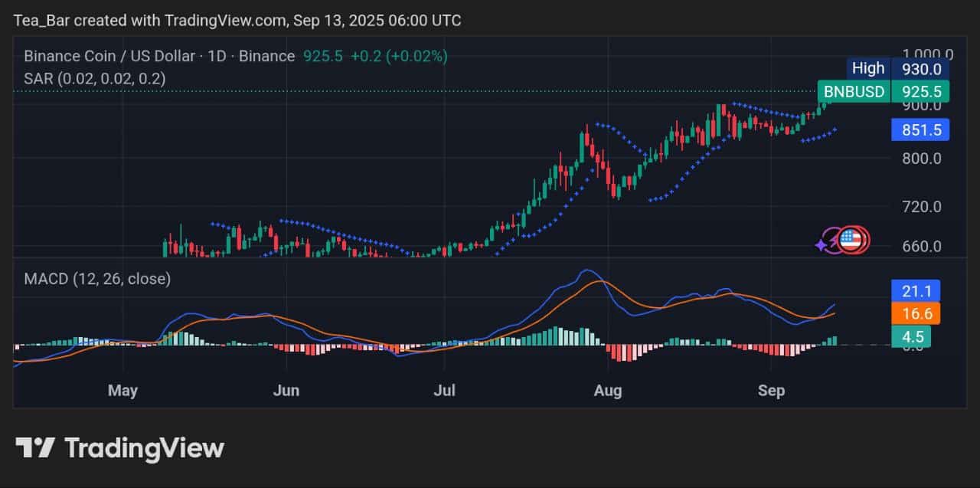Click the US flag emoji sticker on chart
Image resolution: width=980 pixels, height=488 pixels.
click(x=852, y=239)
